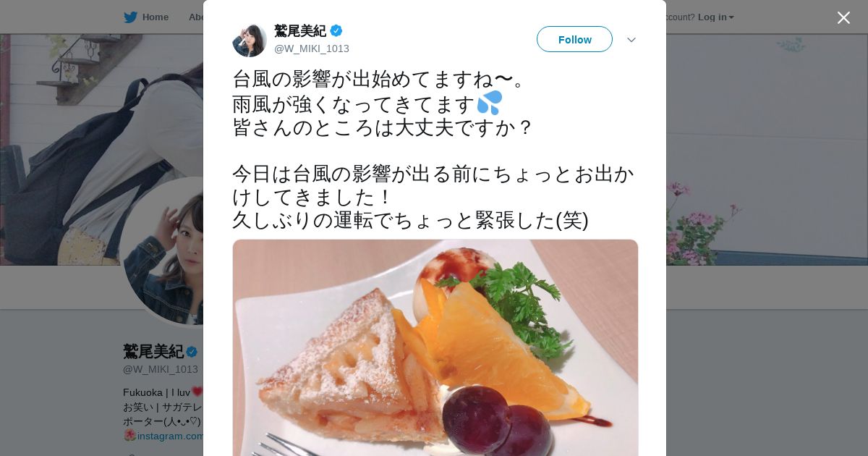
Task: Click the @W_MIKI_1013 handle in the tweet header
Action: pyautogui.click(x=312, y=48)
